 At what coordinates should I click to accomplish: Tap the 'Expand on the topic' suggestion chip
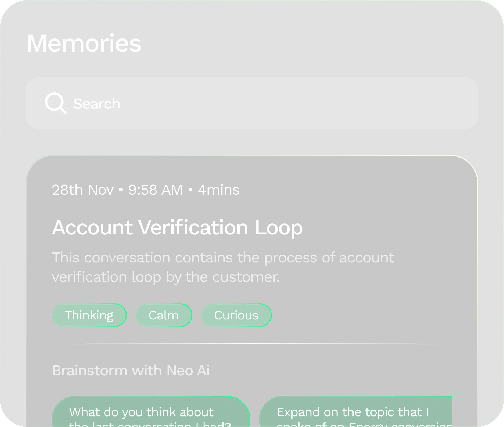352,412
